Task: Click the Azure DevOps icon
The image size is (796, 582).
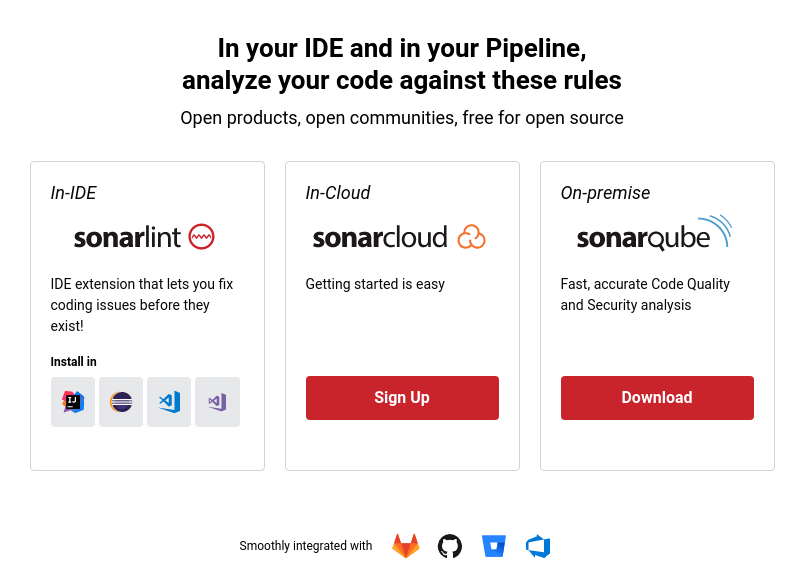Action: (538, 546)
